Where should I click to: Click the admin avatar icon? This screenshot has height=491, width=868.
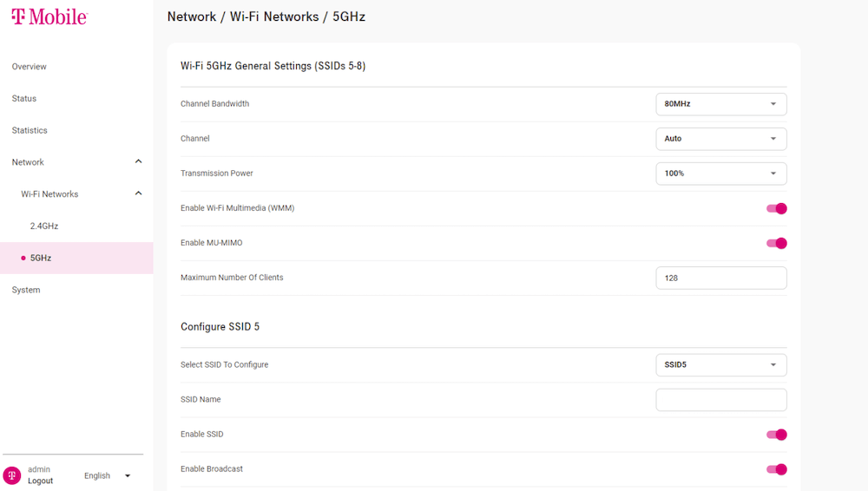(x=12, y=475)
